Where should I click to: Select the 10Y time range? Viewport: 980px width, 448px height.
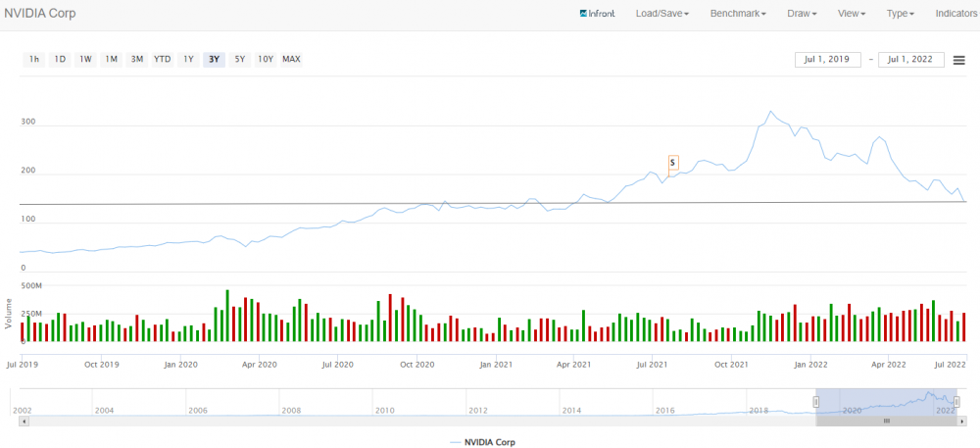[x=266, y=60]
